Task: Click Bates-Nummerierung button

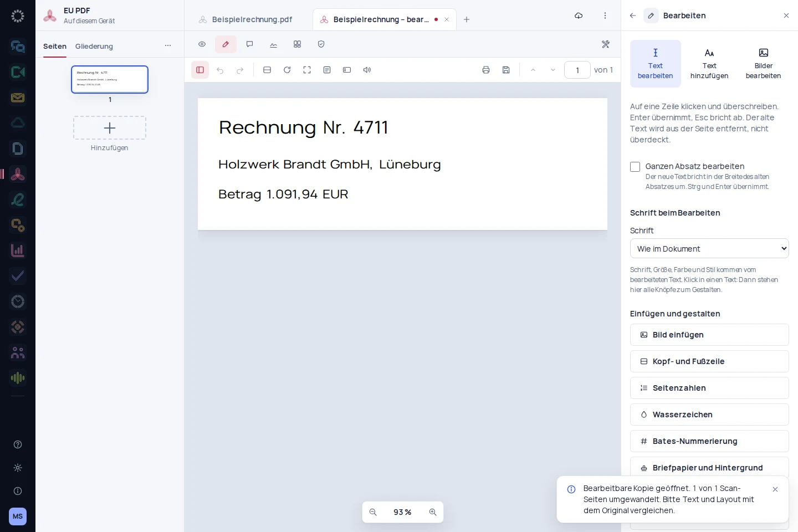Action: click(x=709, y=441)
